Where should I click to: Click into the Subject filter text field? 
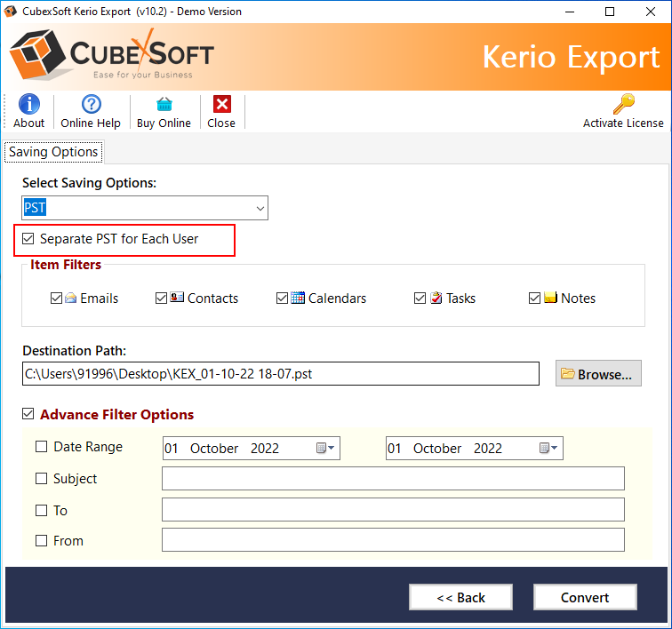(393, 479)
